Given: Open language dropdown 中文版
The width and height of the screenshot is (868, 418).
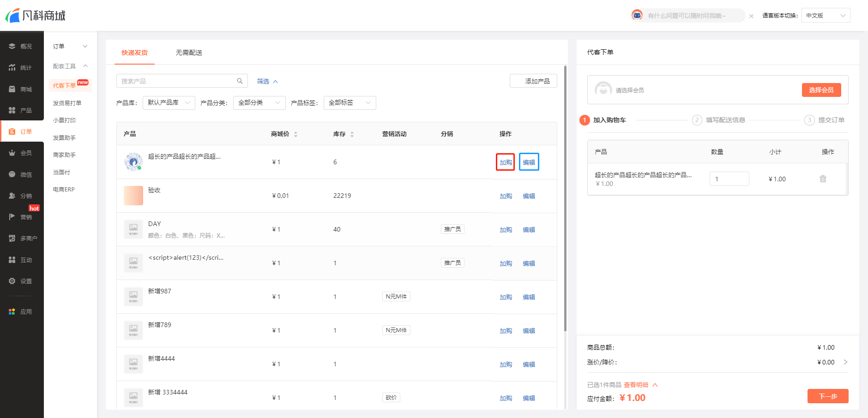Looking at the screenshot, I should click(826, 15).
